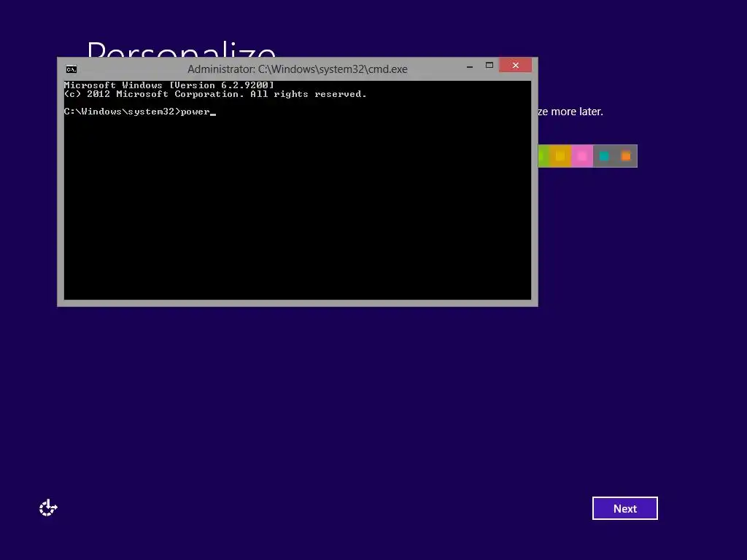This screenshot has width=747, height=560.
Task: Maximize the cmd.exe window
Action: (x=489, y=65)
